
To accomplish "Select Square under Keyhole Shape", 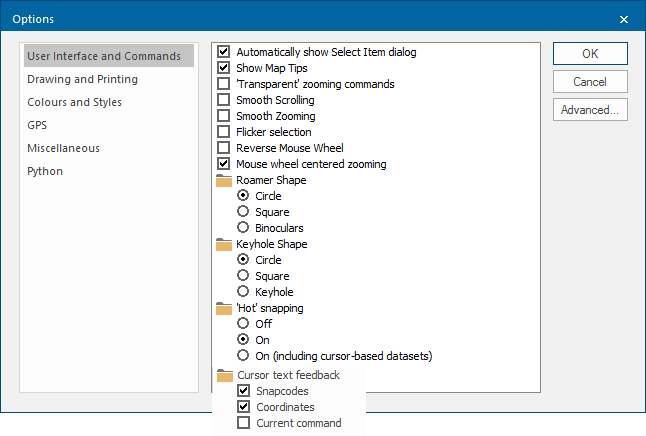I will (243, 275).
